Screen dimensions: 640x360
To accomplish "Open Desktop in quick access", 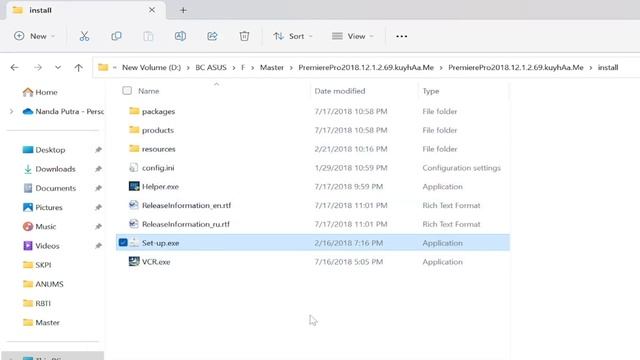I will coord(44,150).
